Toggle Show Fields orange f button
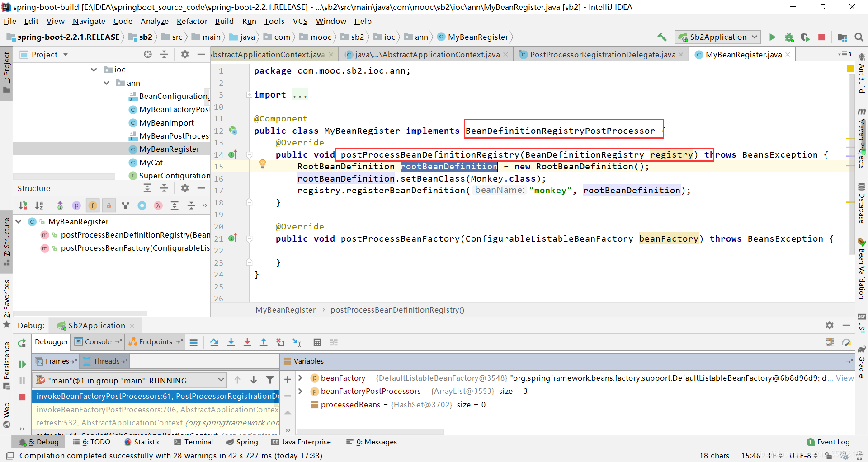 93,205
